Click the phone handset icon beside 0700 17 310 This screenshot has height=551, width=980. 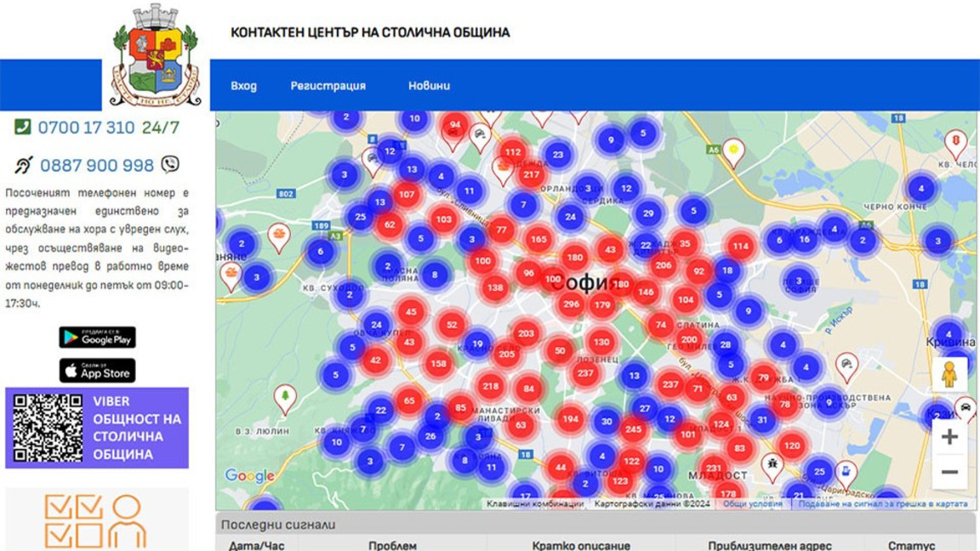point(22,127)
